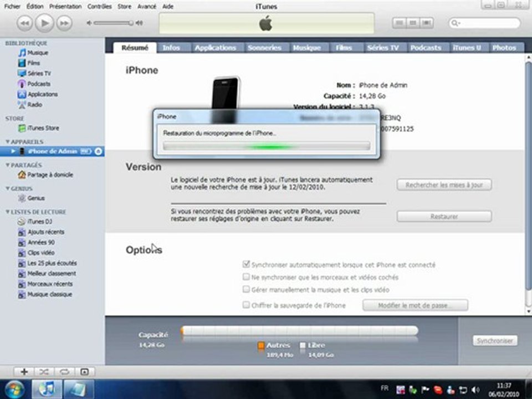Screen dimensions: 532x399
Task: Click iTunes icon in Windows taskbar
Action: coord(47,390)
